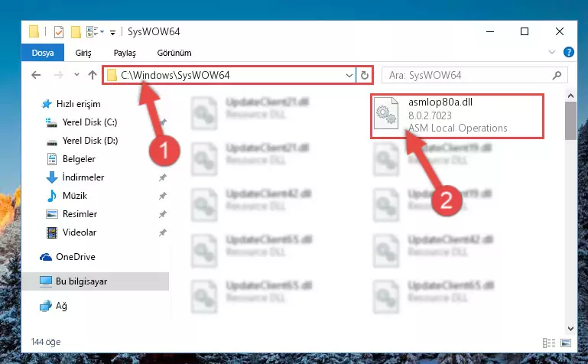This screenshot has width=588, height=364.
Task: Open Müzik folder in sidebar
Action: pos(74,196)
